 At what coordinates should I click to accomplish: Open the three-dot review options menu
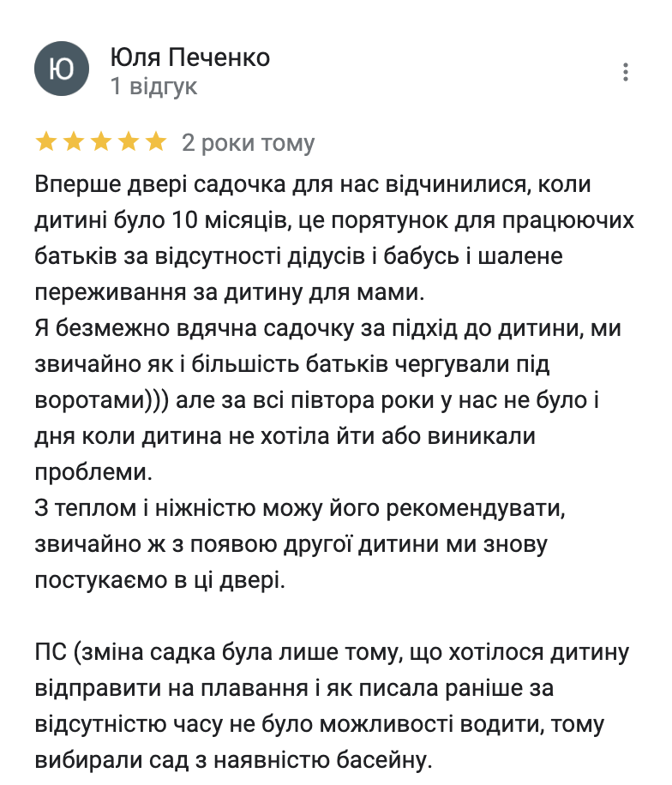(625, 72)
